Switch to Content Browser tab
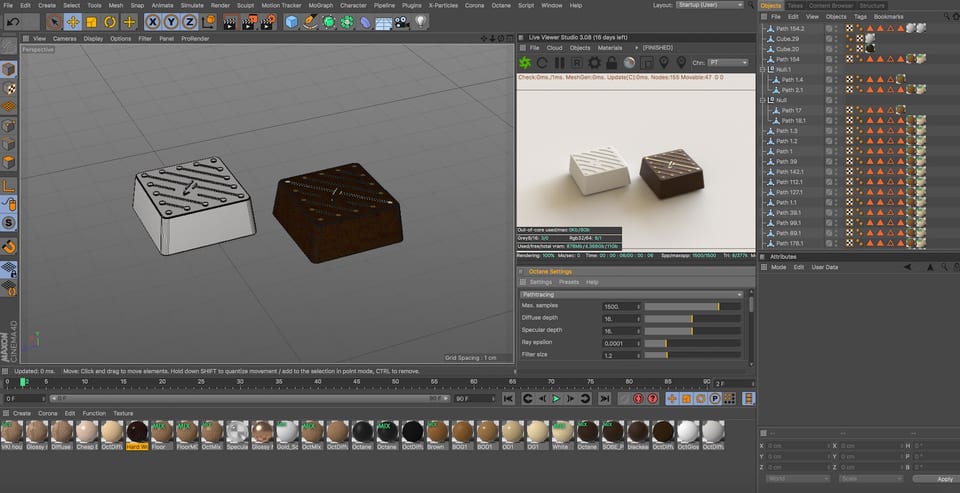 (832, 5)
